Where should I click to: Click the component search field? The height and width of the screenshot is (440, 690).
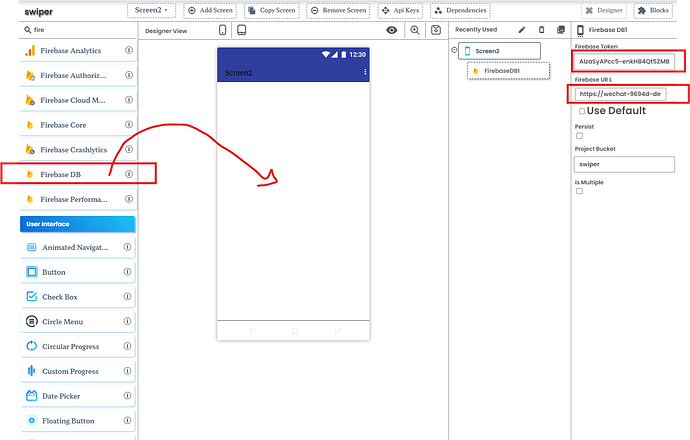79,30
